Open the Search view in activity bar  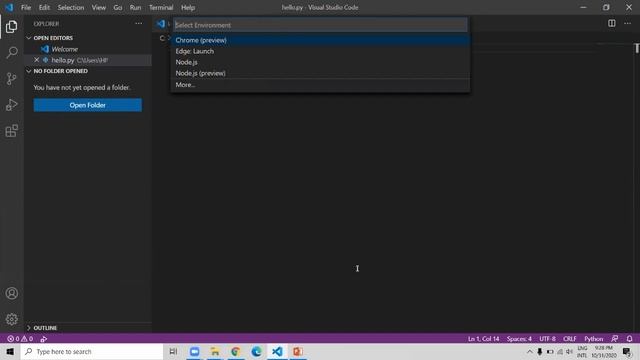[11, 53]
